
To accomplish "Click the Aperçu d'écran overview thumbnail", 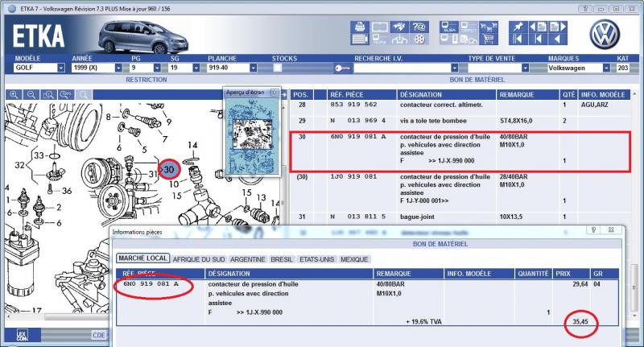I will [x=252, y=134].
